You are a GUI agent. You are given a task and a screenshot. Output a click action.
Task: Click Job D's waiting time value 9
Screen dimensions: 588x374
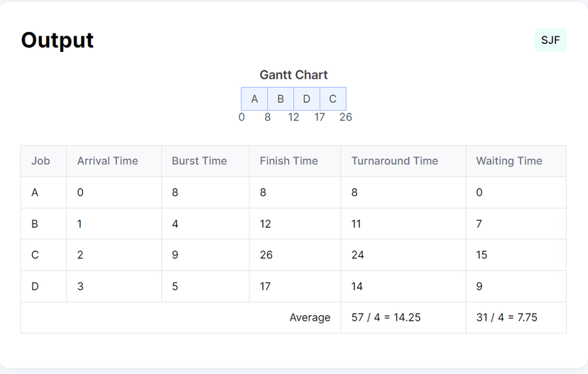click(479, 286)
